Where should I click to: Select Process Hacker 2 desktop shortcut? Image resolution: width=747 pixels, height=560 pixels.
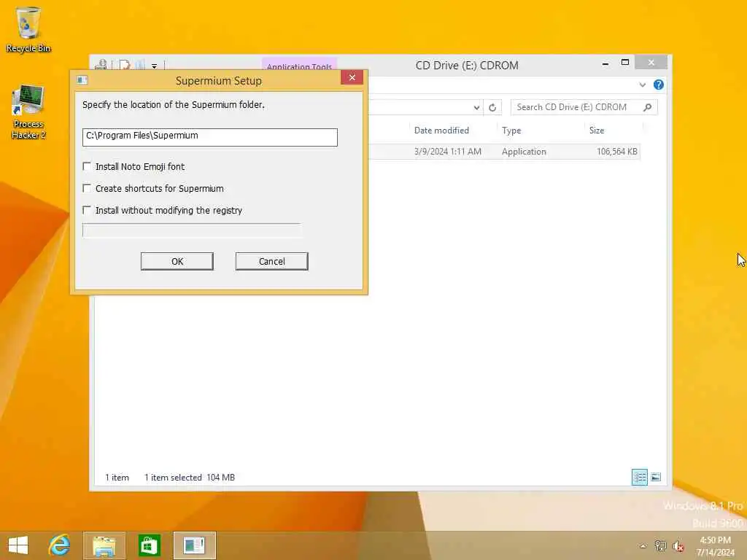point(28,112)
